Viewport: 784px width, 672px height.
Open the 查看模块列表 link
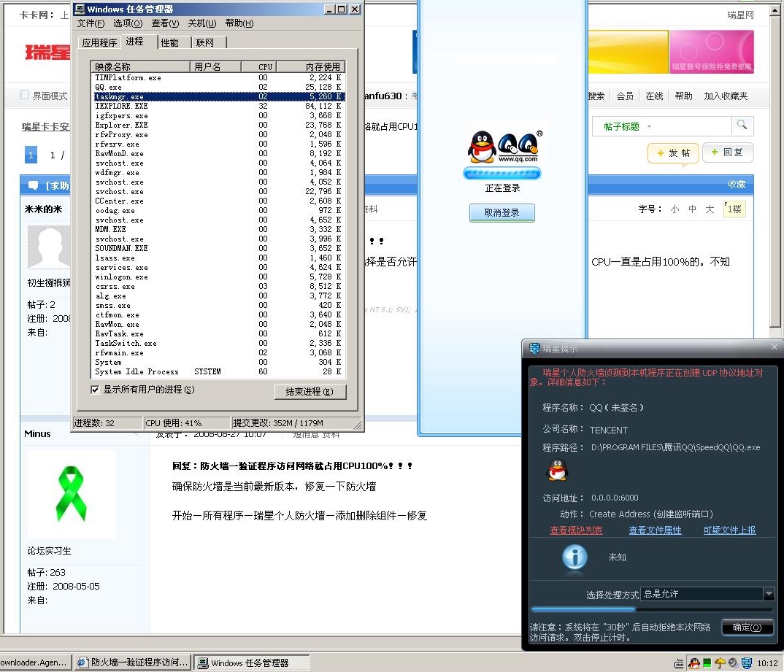[x=576, y=530]
